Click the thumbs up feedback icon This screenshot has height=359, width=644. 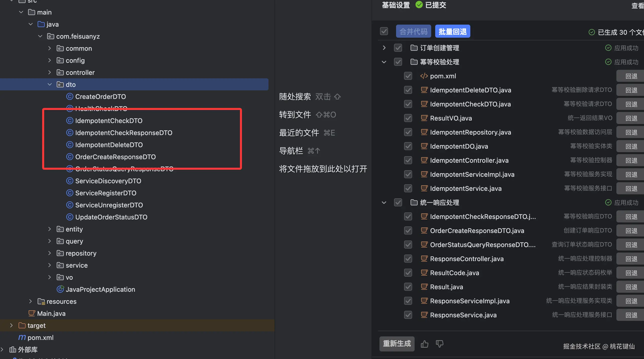pos(424,344)
